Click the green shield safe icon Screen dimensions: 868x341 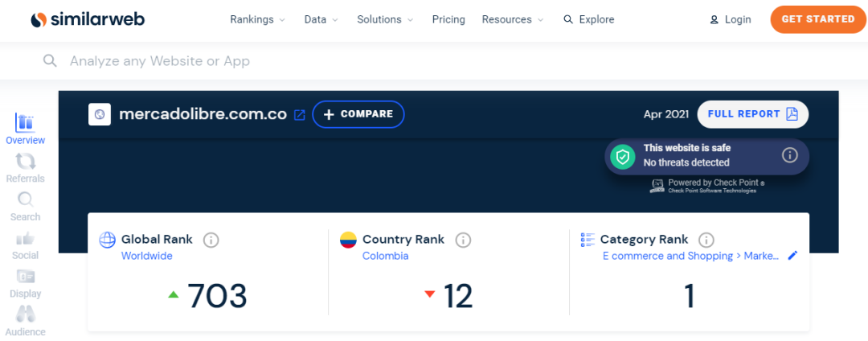[623, 157]
